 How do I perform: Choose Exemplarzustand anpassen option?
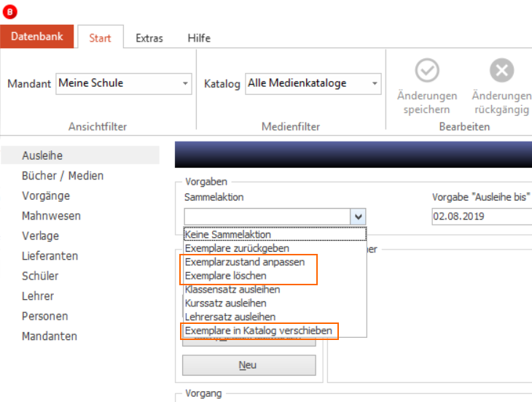[x=275, y=262]
